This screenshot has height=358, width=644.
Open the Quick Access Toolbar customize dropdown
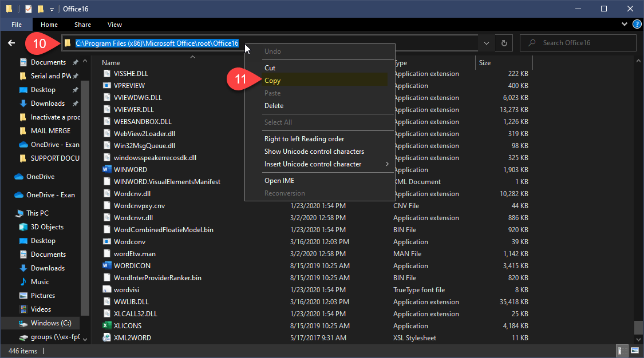pyautogui.click(x=52, y=9)
